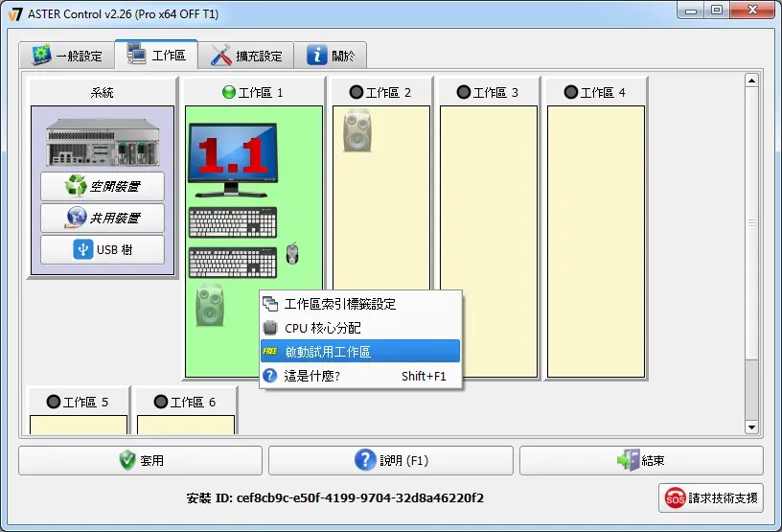Click the 1.1 monitor icon in 工作區 1
This screenshot has width=782, height=532.
click(233, 154)
